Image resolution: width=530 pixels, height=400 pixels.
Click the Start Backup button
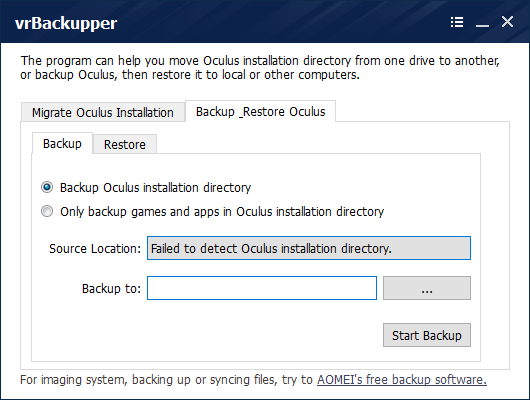coord(427,335)
